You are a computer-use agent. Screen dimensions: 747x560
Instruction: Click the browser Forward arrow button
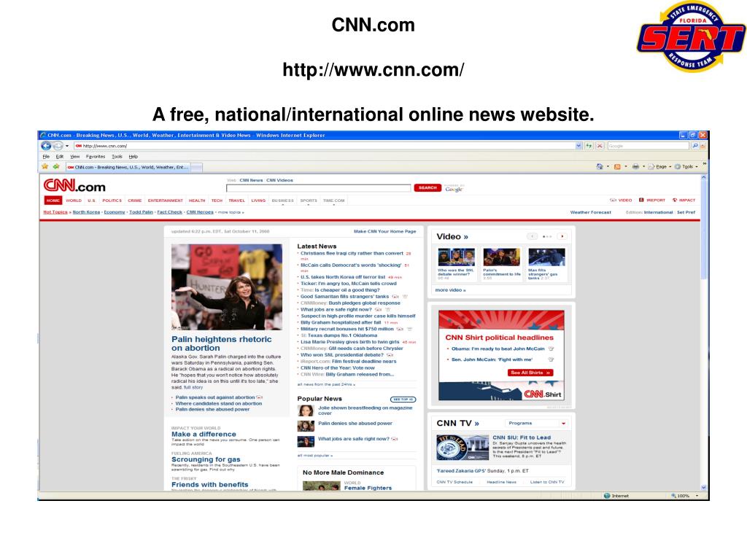[x=58, y=146]
